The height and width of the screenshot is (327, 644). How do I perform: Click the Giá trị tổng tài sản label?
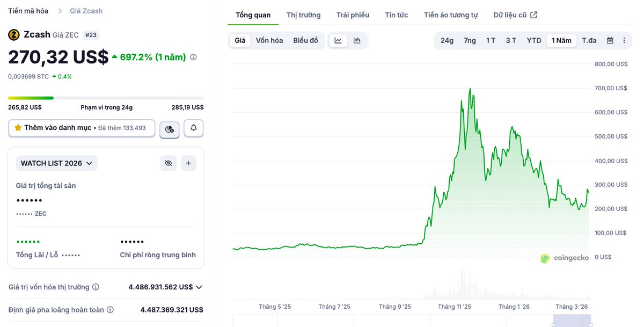point(46,186)
